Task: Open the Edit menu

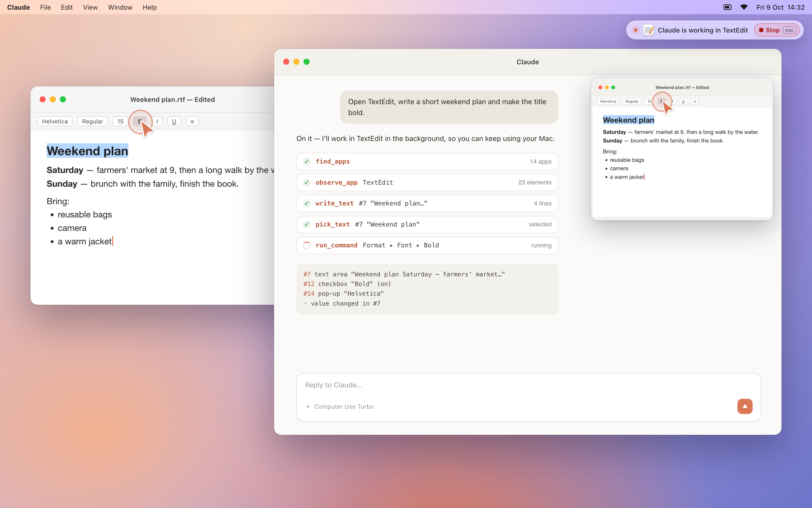Action: (67, 7)
